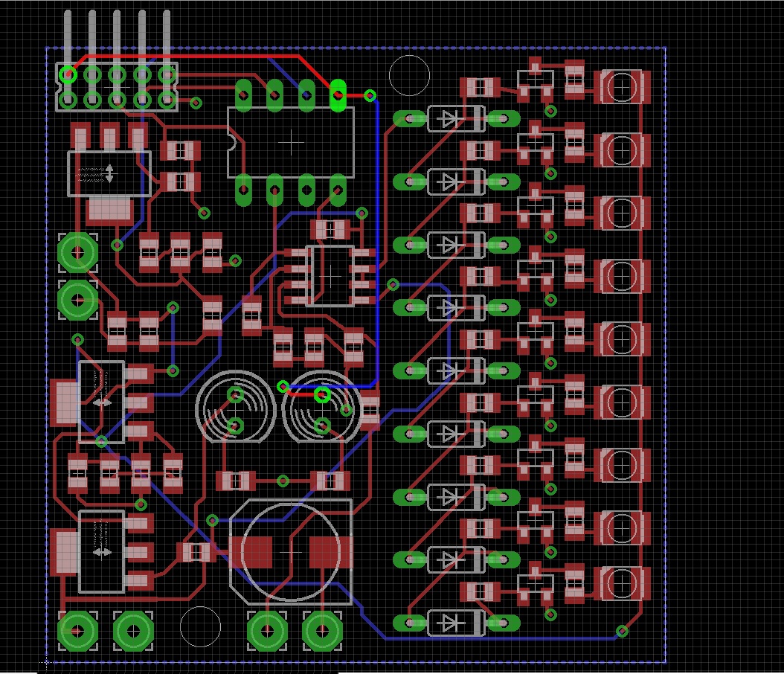The height and width of the screenshot is (674, 784).
Task: Select the topmost diode in the diode column
Action: (455, 118)
